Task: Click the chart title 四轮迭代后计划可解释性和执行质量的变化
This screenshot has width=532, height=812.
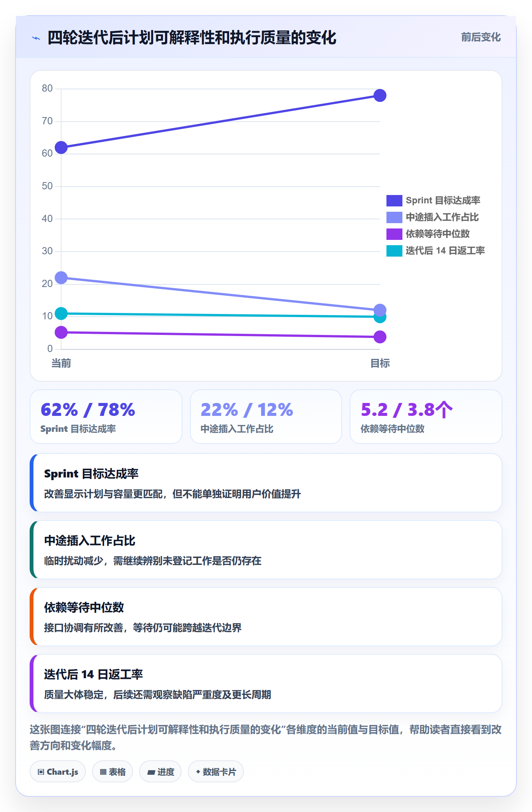Action: click(192, 38)
